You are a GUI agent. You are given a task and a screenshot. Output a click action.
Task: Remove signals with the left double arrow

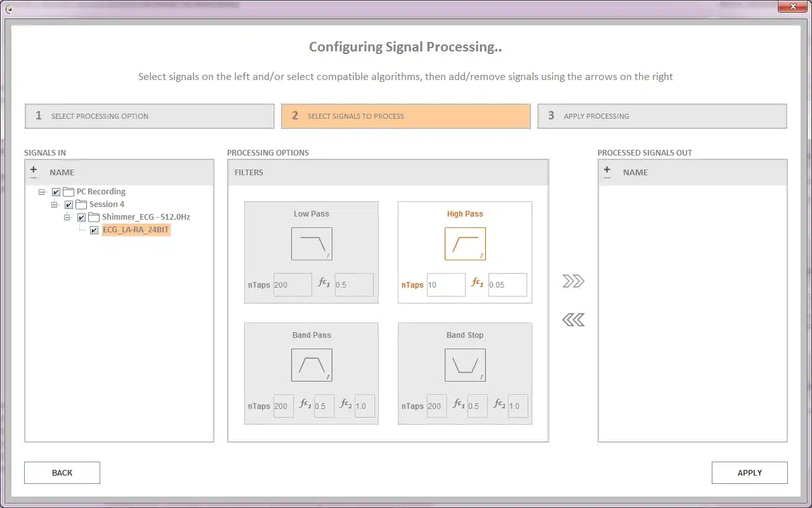[573, 319]
